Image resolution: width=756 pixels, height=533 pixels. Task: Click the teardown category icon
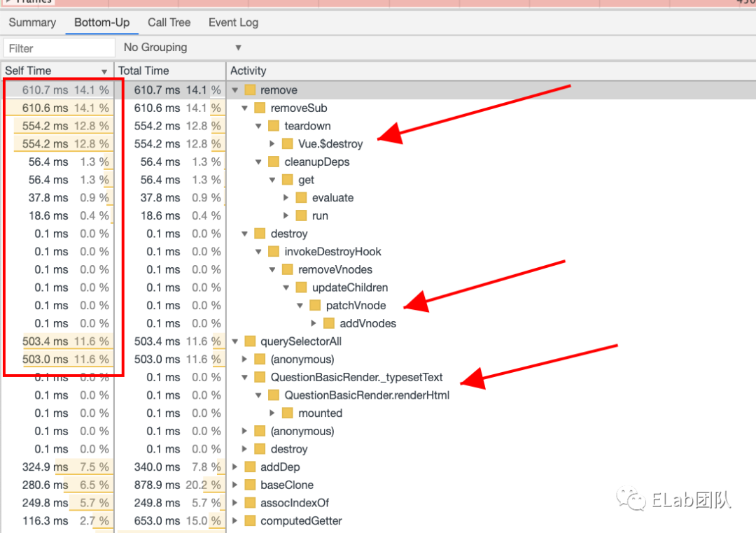tap(274, 126)
